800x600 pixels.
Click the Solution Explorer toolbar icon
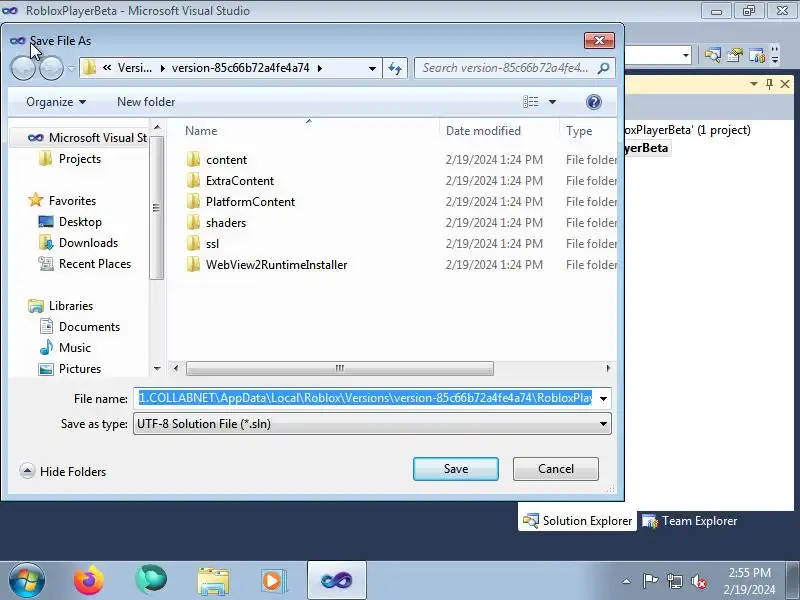713,55
